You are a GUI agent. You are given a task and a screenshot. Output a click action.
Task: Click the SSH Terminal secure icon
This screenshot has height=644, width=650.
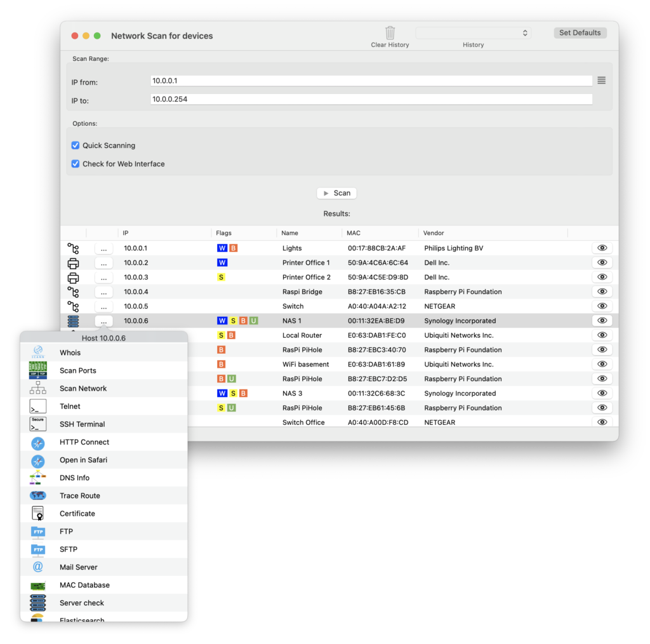pos(37,424)
